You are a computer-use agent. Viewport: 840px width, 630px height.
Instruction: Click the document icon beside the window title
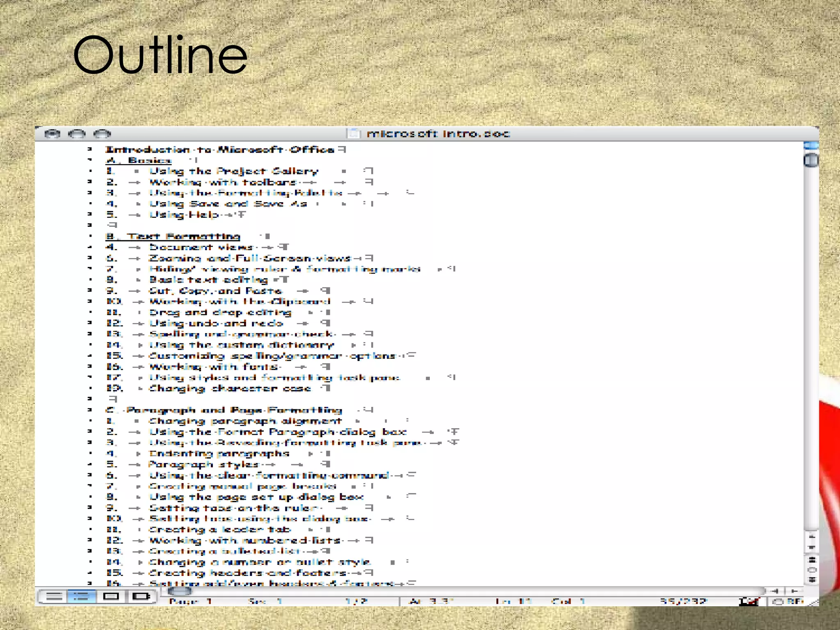click(x=353, y=133)
